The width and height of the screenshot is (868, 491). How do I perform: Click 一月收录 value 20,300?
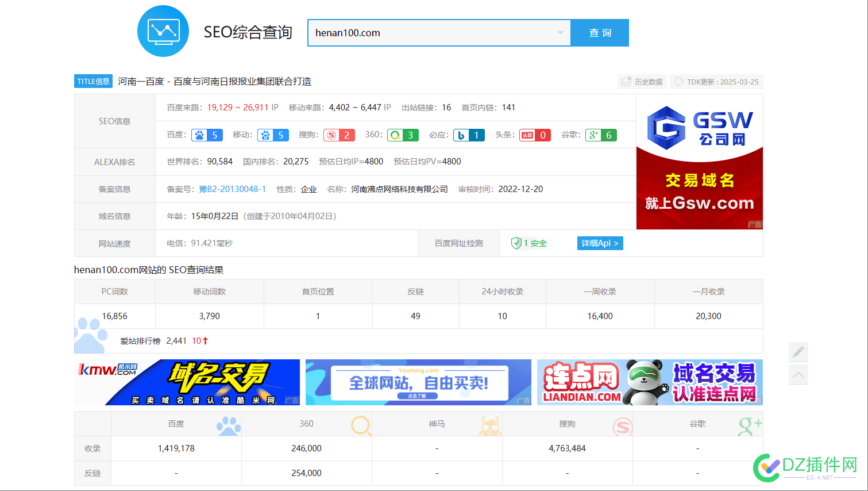(x=708, y=316)
